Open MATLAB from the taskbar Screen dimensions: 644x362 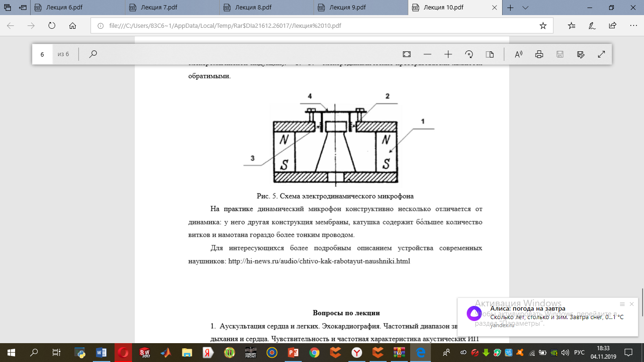(166, 352)
